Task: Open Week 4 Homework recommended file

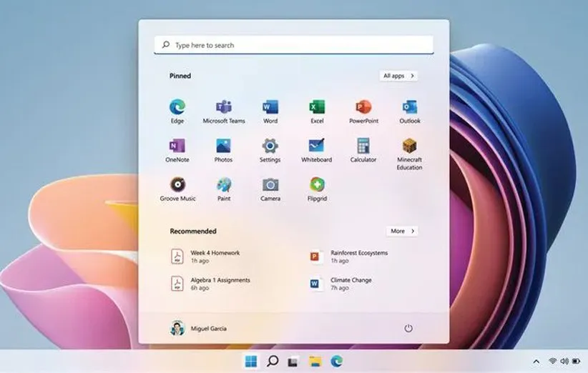Action: [215, 257]
